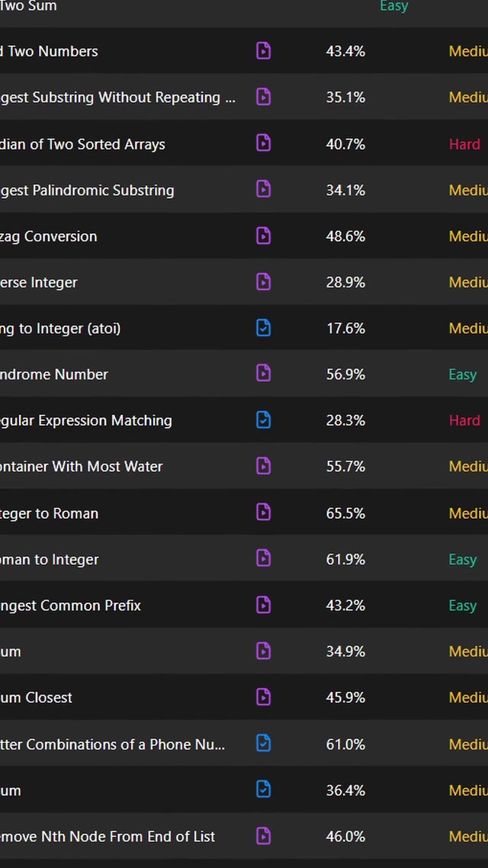The height and width of the screenshot is (868, 488).
Task: Open article solution for String to Integer (atoi)
Action: pyautogui.click(x=263, y=328)
